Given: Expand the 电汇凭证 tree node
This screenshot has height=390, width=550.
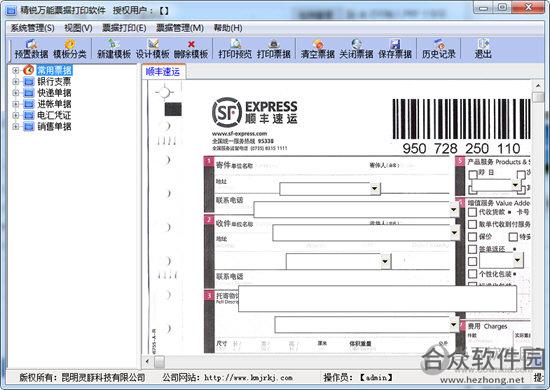Looking at the screenshot, I should point(15,115).
